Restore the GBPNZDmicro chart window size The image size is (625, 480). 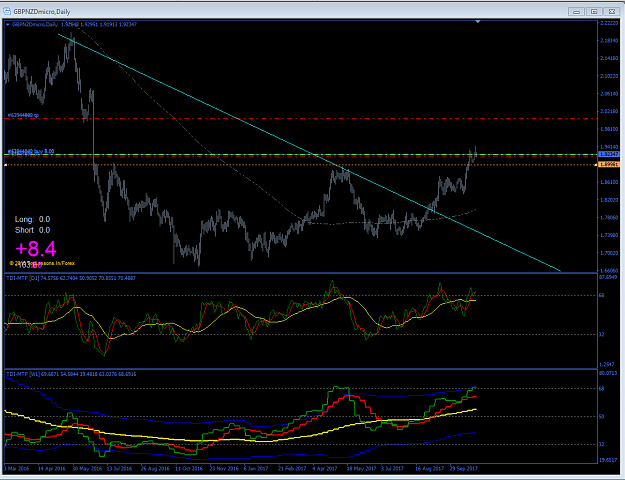point(594,12)
